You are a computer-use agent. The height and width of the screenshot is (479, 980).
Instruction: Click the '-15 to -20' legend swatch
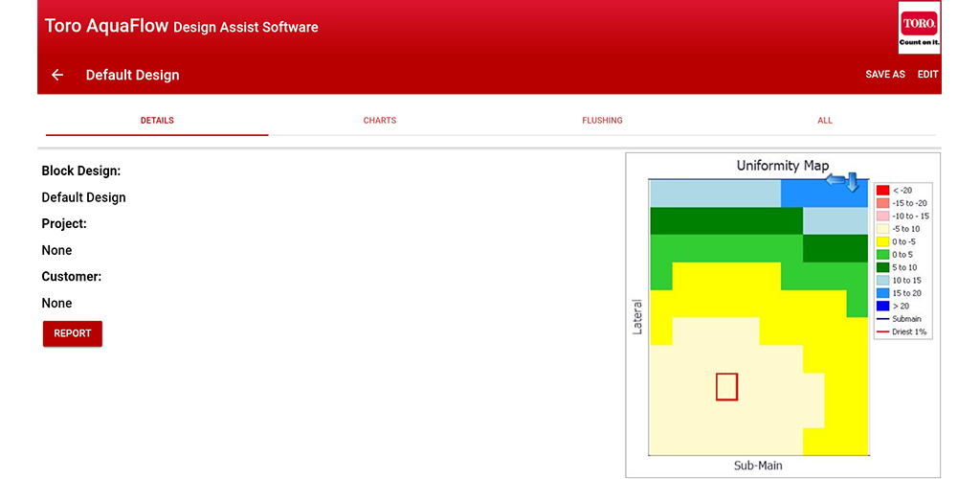click(882, 203)
